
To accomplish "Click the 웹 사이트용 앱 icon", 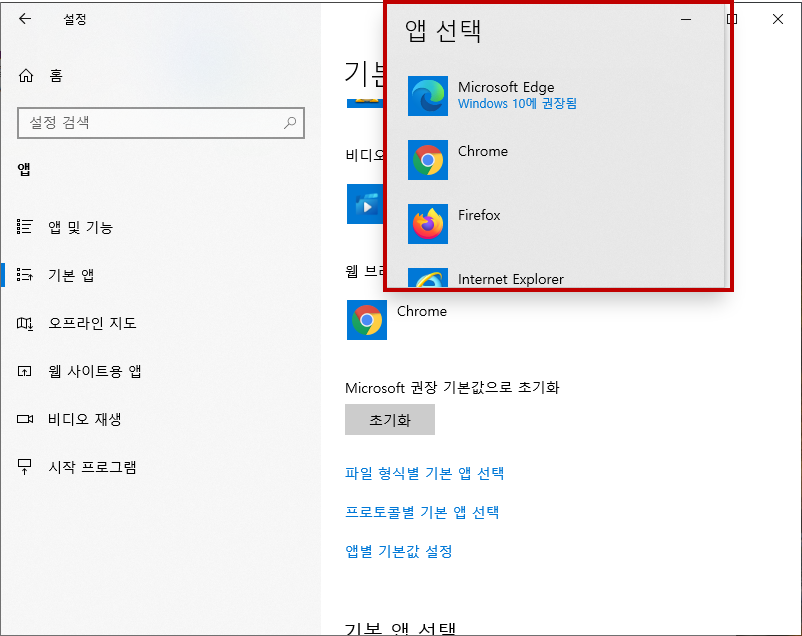I will tap(25, 371).
